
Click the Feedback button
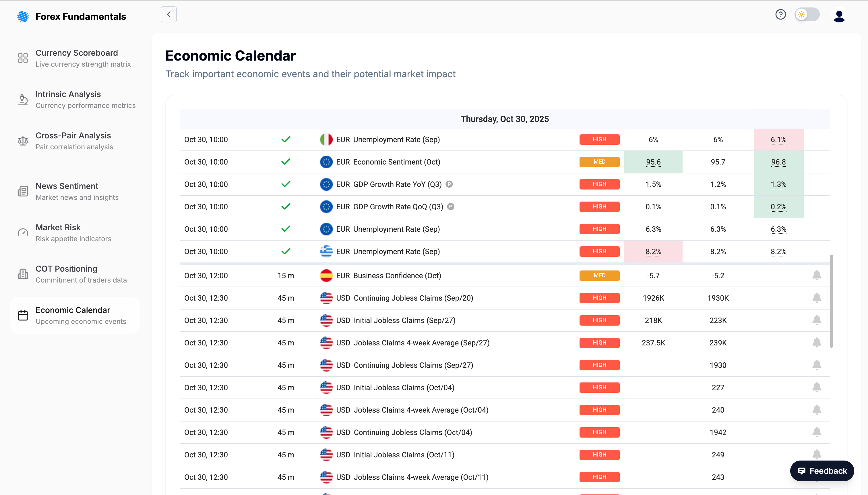click(822, 471)
